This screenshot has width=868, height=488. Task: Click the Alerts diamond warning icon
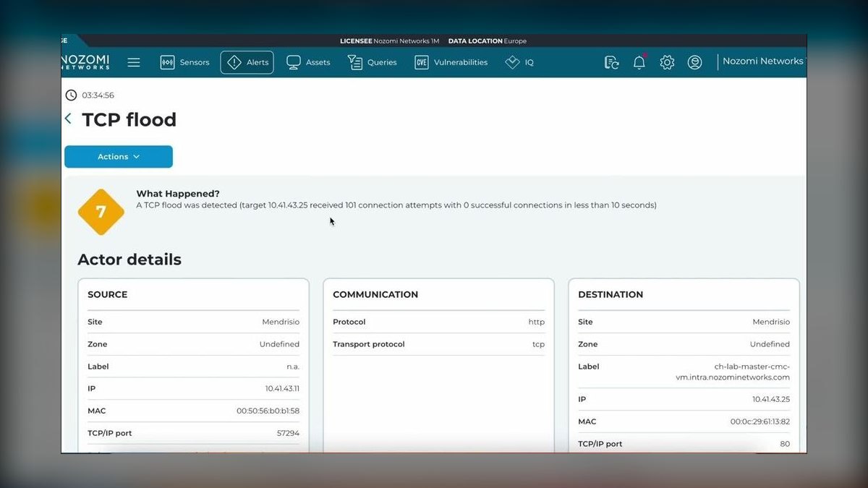[x=234, y=62]
